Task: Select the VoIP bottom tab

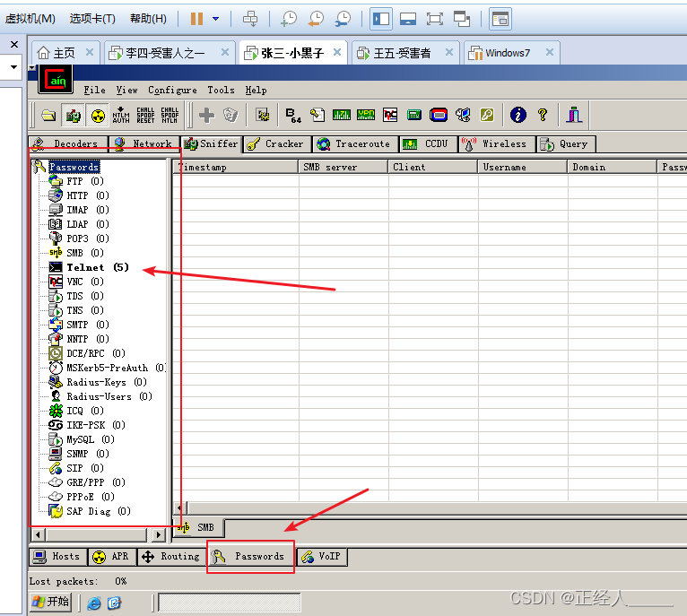Action: (x=323, y=557)
